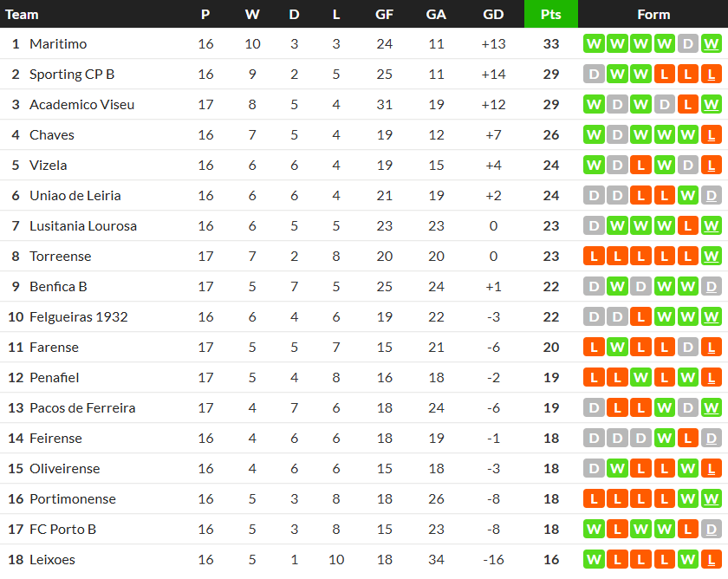Screen dimensions: 728x579
Task: Click Torreense's only green W form badge
Action: 711,257
